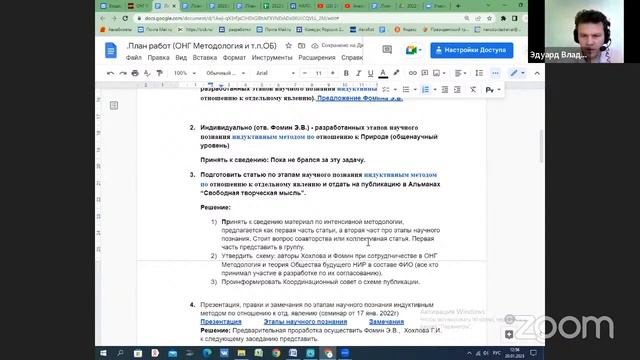640x360 pixels.
Task: Open the Windows Start menu
Action: [x=103, y=353]
